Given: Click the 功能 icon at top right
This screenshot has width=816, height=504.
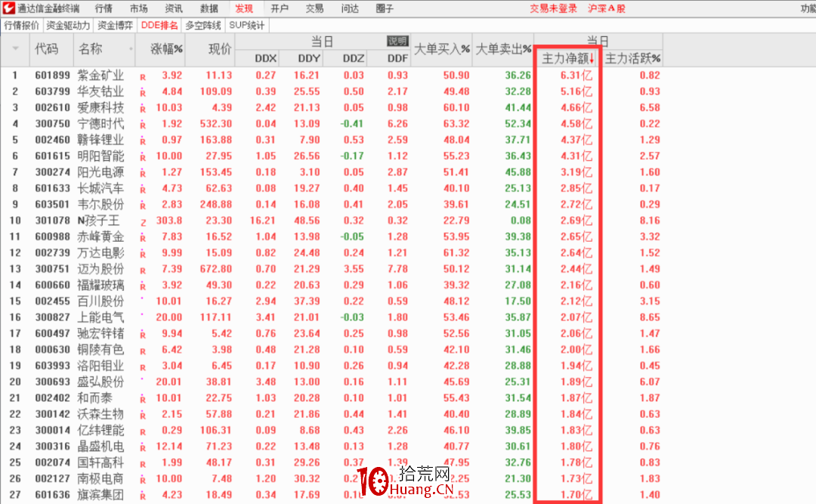Looking at the screenshot, I should [x=808, y=8].
